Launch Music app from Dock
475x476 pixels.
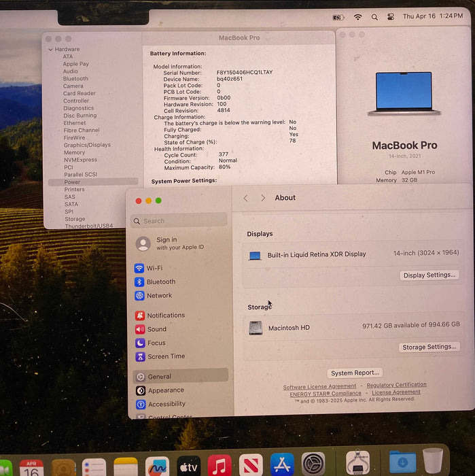tap(219, 465)
